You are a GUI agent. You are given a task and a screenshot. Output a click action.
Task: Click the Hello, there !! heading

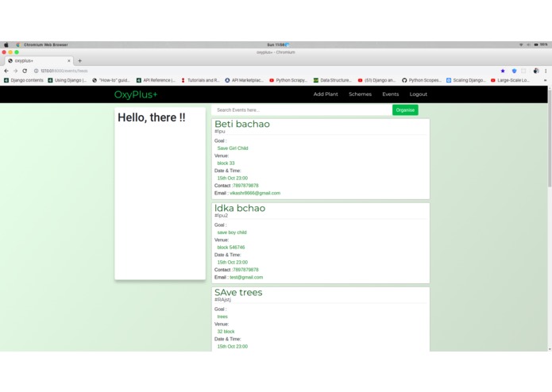152,117
